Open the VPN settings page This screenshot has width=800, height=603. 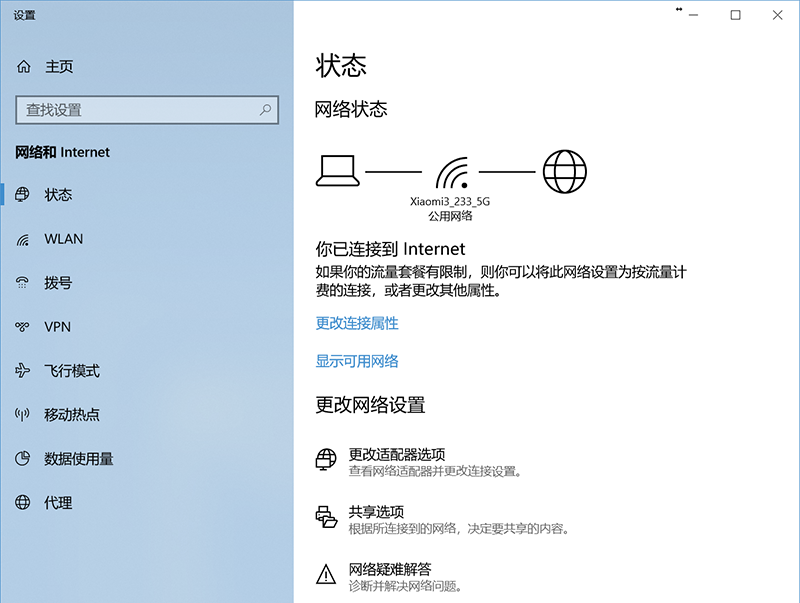tap(58, 326)
